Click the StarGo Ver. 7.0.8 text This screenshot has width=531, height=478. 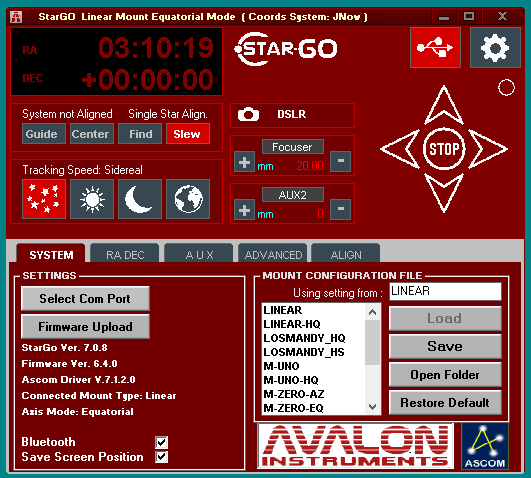(x=64, y=348)
